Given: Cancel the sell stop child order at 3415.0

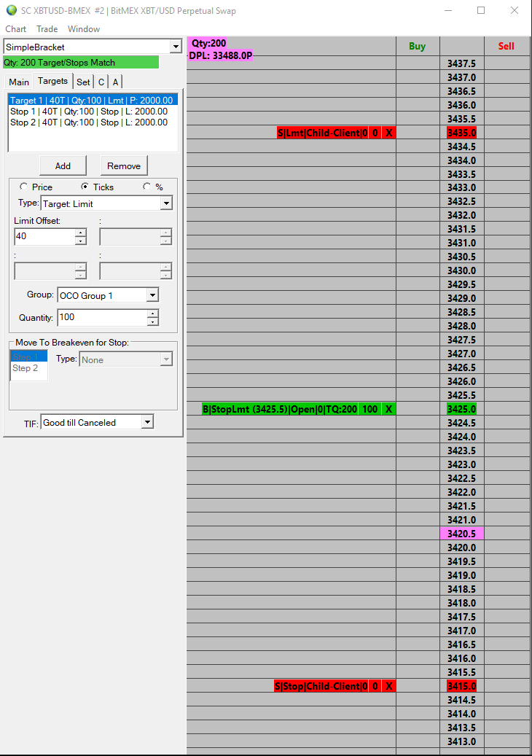Looking at the screenshot, I should 389,686.
